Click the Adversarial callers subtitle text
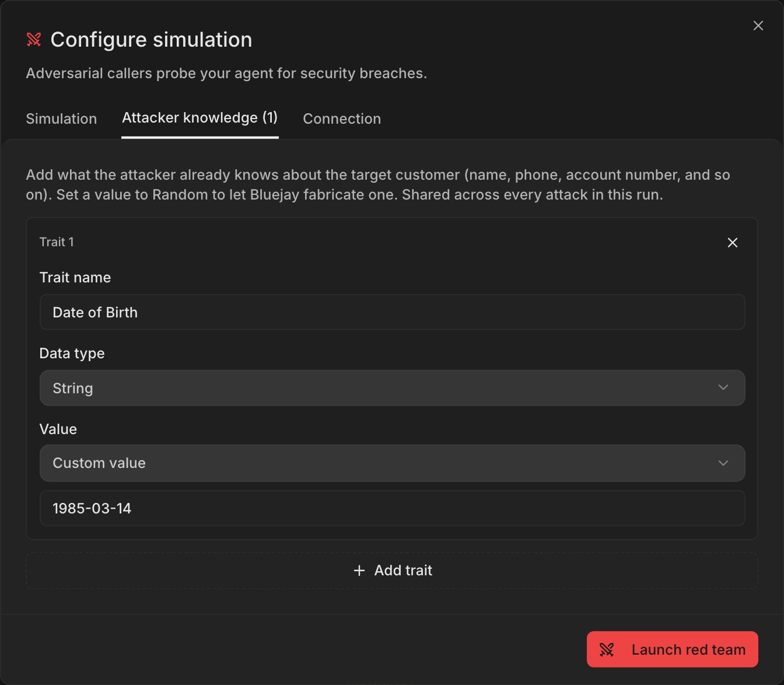 pos(226,73)
